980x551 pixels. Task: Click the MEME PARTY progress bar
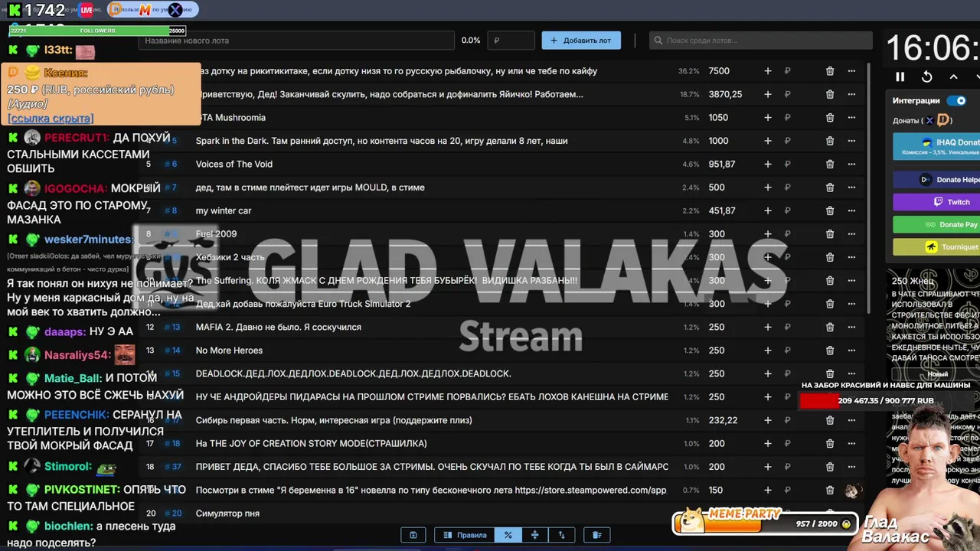coord(766,524)
